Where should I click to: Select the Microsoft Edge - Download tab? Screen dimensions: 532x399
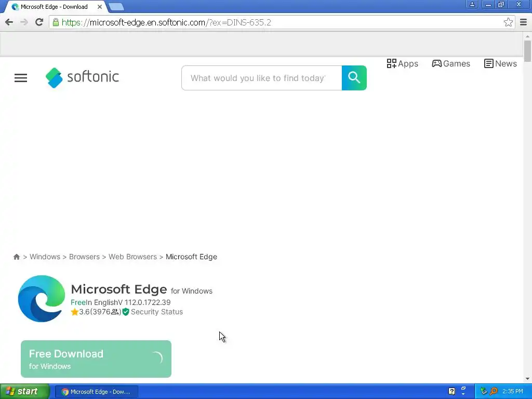pos(54,7)
